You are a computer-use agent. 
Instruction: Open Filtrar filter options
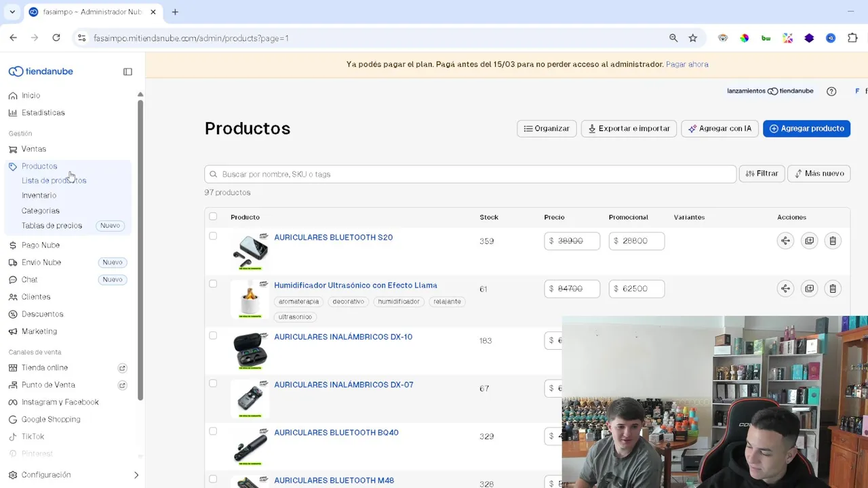tap(762, 174)
